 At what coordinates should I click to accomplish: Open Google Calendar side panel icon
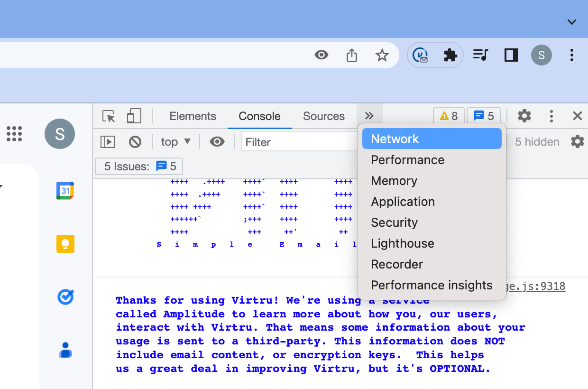(x=65, y=191)
